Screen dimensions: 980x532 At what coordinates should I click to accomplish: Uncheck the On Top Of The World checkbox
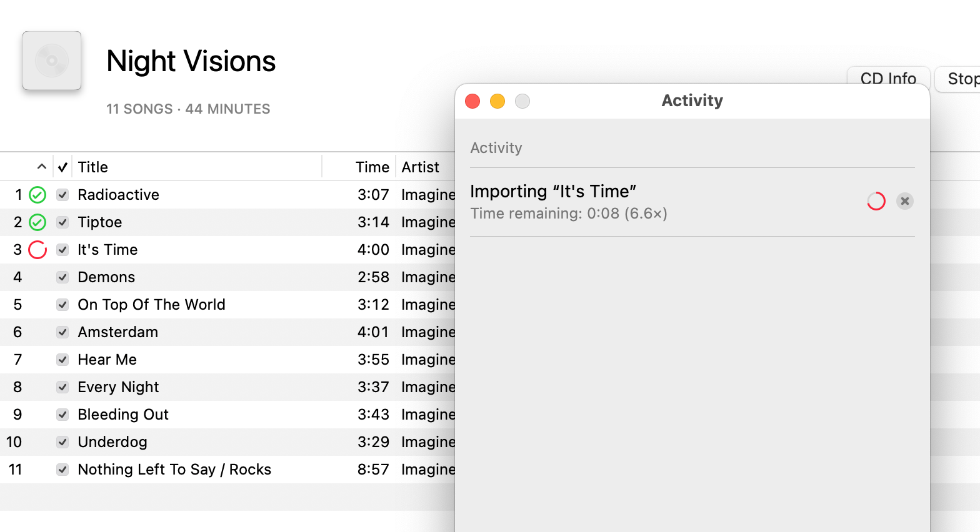tap(62, 305)
